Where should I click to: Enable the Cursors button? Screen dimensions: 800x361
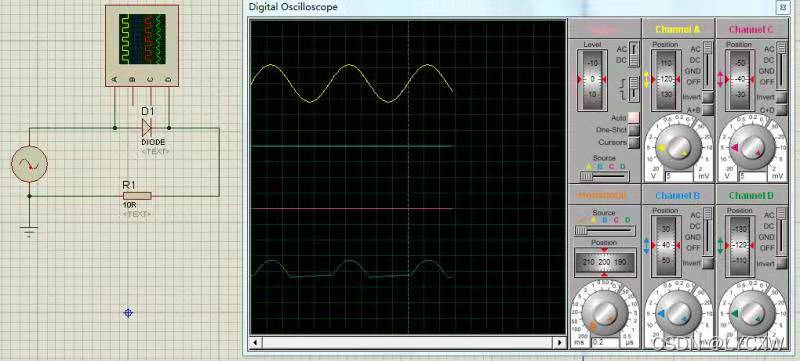coord(633,142)
